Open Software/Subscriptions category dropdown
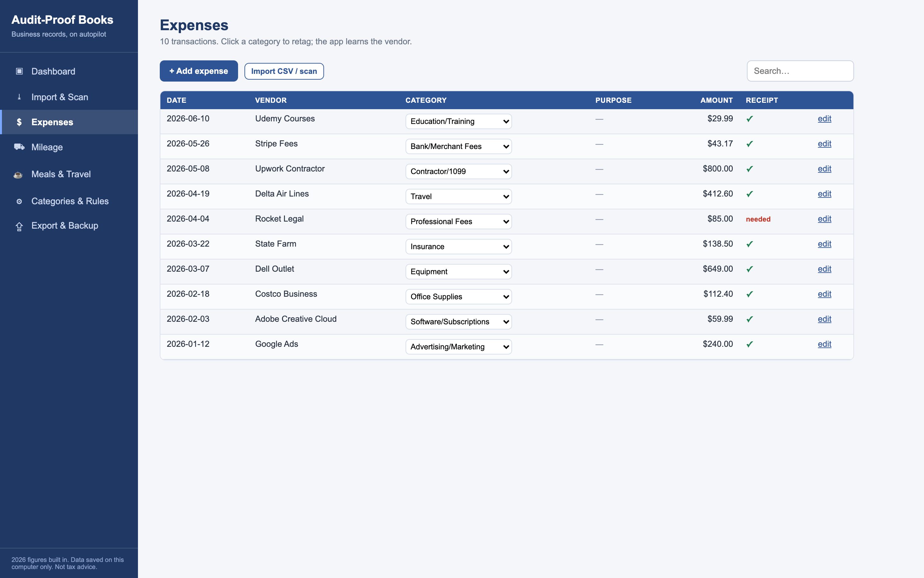 (458, 321)
